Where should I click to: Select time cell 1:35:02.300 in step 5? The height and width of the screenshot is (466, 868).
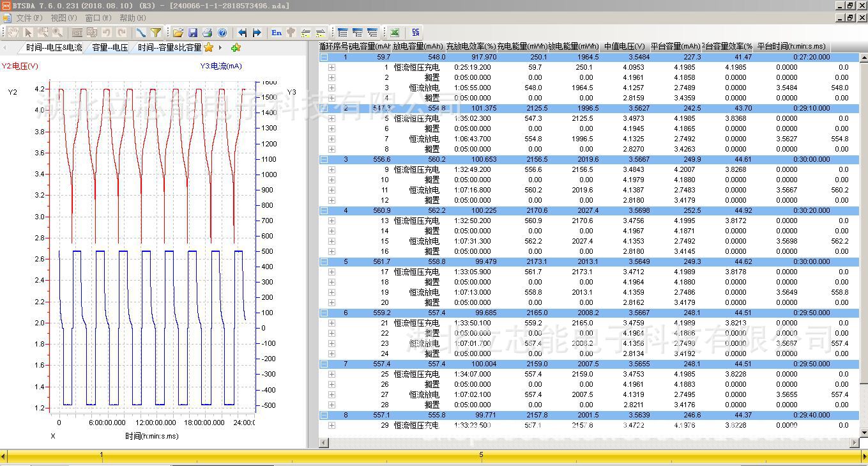point(472,118)
